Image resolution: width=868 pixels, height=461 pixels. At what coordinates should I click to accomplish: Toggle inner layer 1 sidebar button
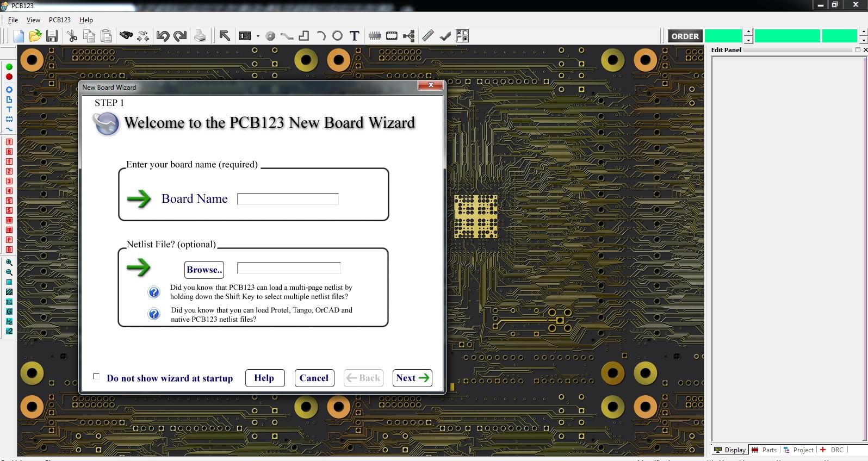pos(9,161)
